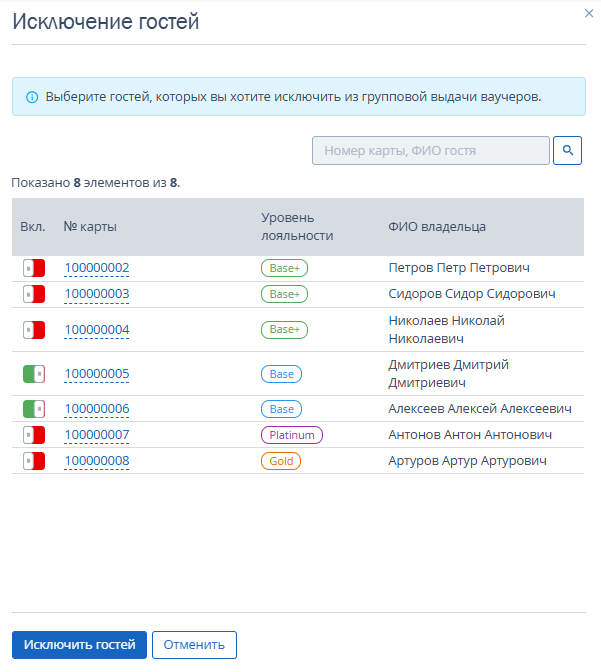Toggle switch for card 100000007
The image size is (601, 672).
(x=34, y=435)
